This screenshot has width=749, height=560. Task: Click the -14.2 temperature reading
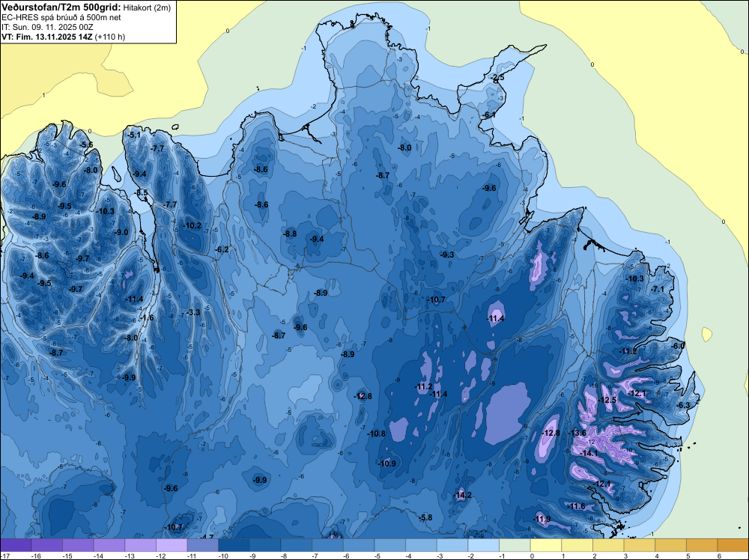tap(462, 495)
